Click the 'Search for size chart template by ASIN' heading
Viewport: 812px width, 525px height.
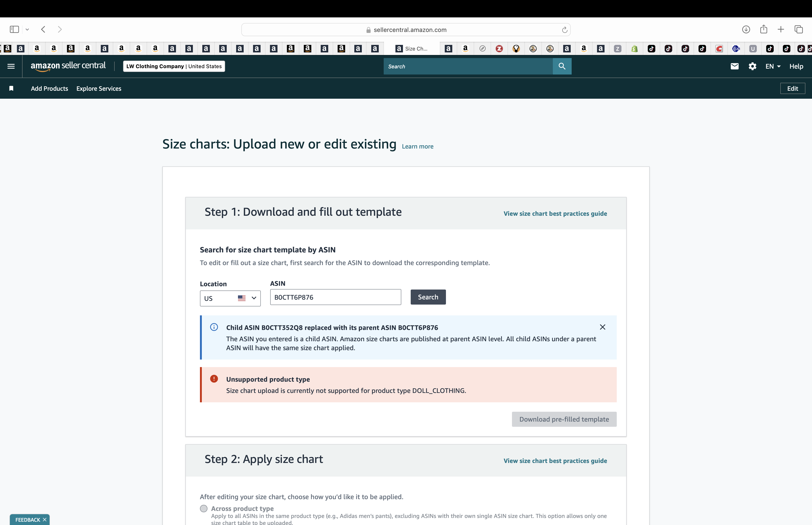(x=267, y=250)
